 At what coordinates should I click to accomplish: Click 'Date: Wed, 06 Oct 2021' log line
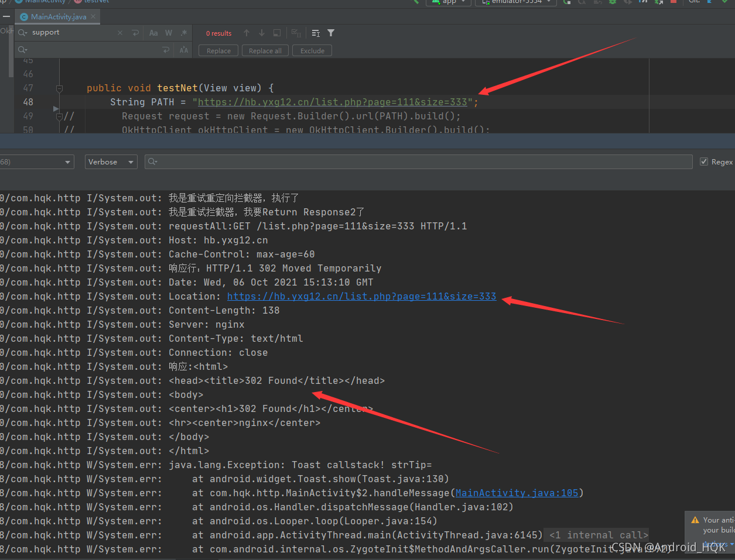271,283
